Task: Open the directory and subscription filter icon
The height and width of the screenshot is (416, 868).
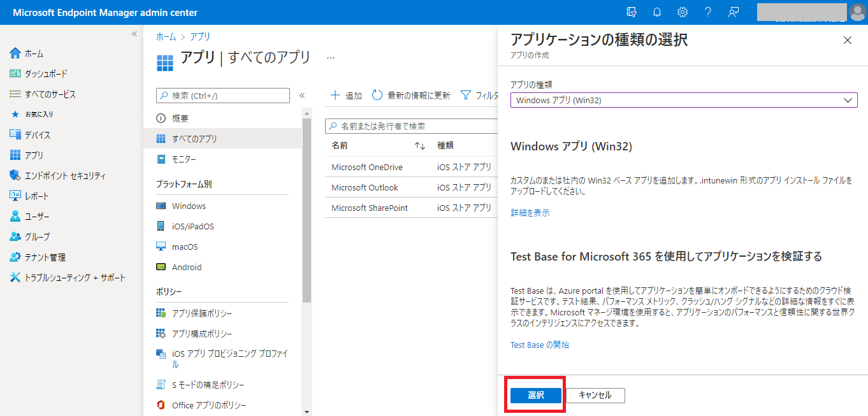Action: 632,12
